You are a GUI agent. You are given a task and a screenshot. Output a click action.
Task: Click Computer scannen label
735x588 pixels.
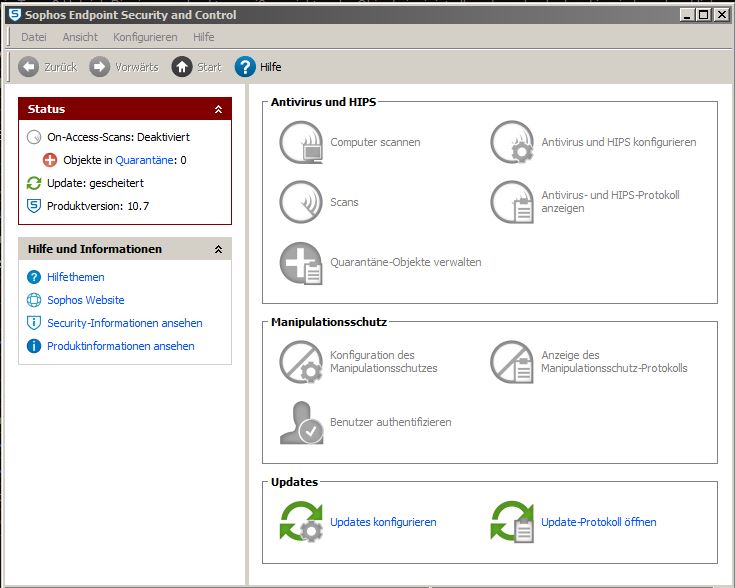coord(375,142)
